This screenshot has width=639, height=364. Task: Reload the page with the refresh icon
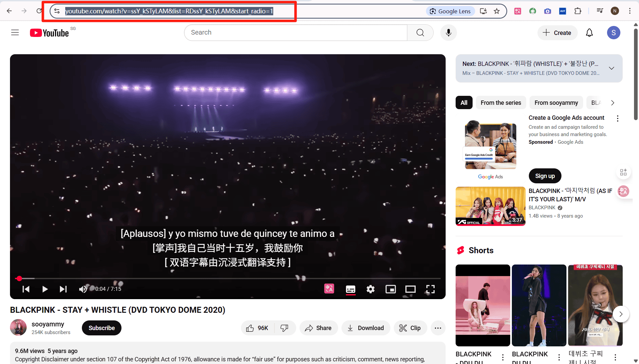point(39,11)
